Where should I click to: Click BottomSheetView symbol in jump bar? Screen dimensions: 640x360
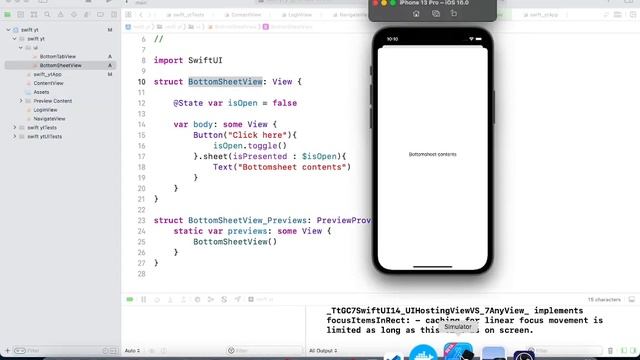tap(288, 27)
